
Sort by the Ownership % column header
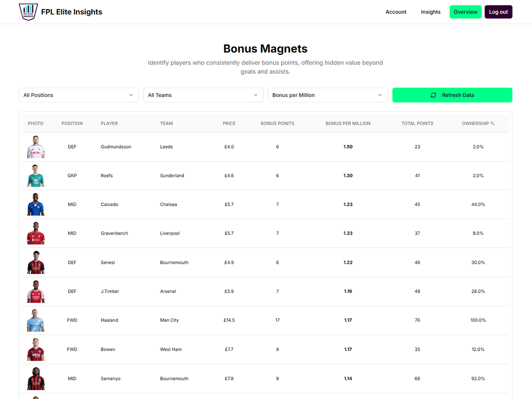click(x=478, y=123)
